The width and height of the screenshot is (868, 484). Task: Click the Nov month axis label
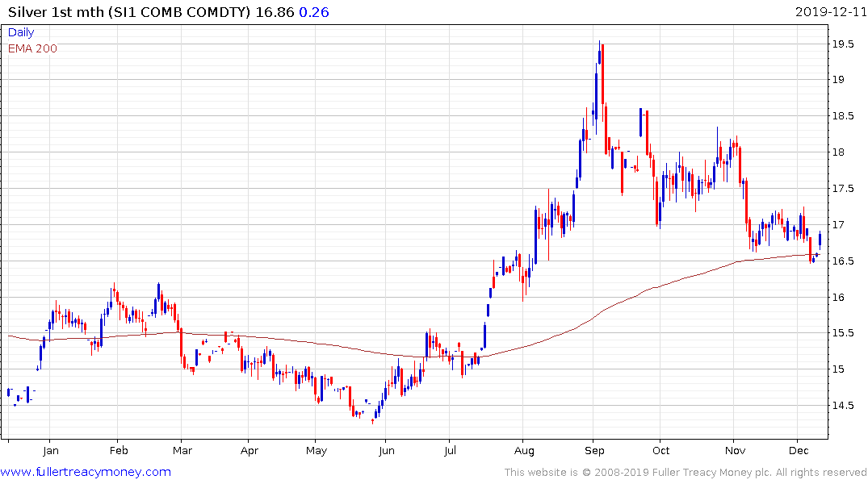pyautogui.click(x=735, y=451)
